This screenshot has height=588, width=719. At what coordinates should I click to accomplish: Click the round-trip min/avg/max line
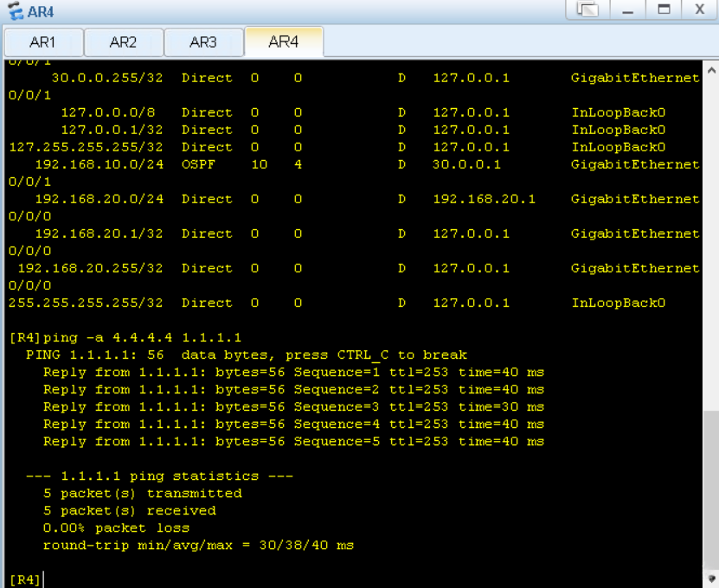pyautogui.click(x=198, y=546)
